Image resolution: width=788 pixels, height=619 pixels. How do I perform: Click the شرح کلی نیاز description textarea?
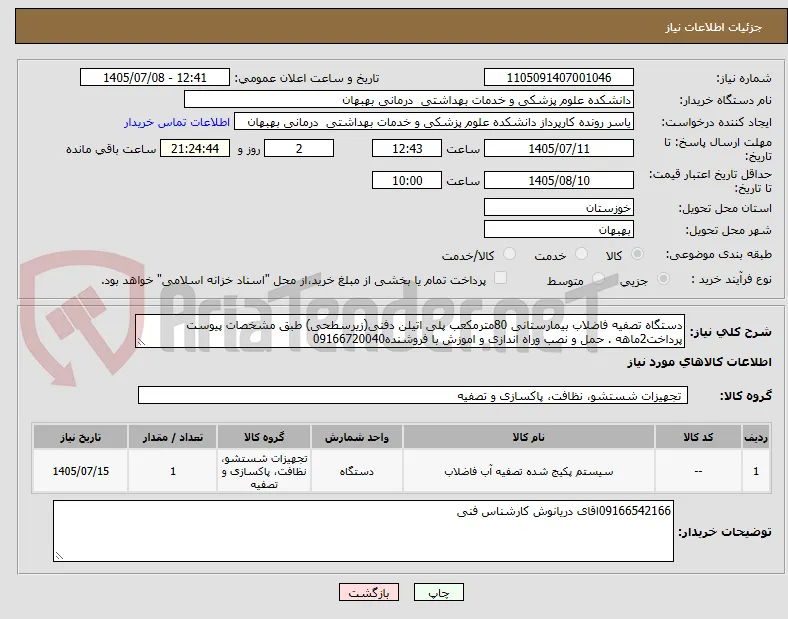point(410,332)
